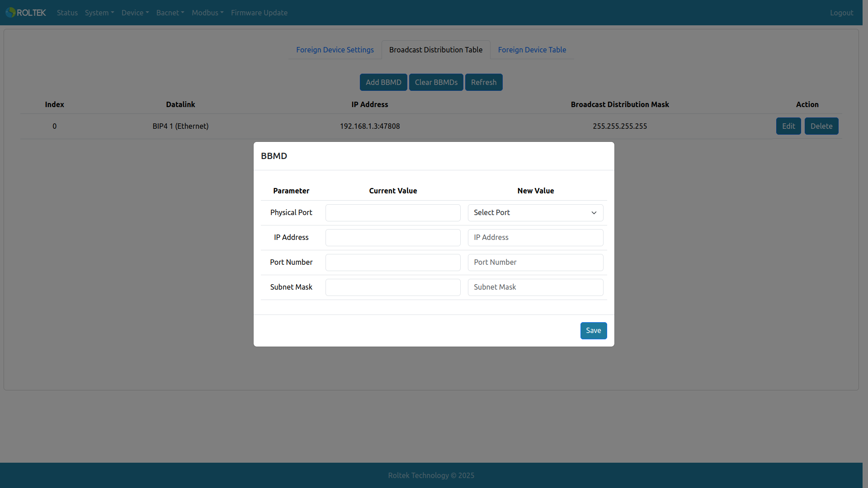Image resolution: width=868 pixels, height=488 pixels.
Task: Click the Logout link
Action: (841, 13)
